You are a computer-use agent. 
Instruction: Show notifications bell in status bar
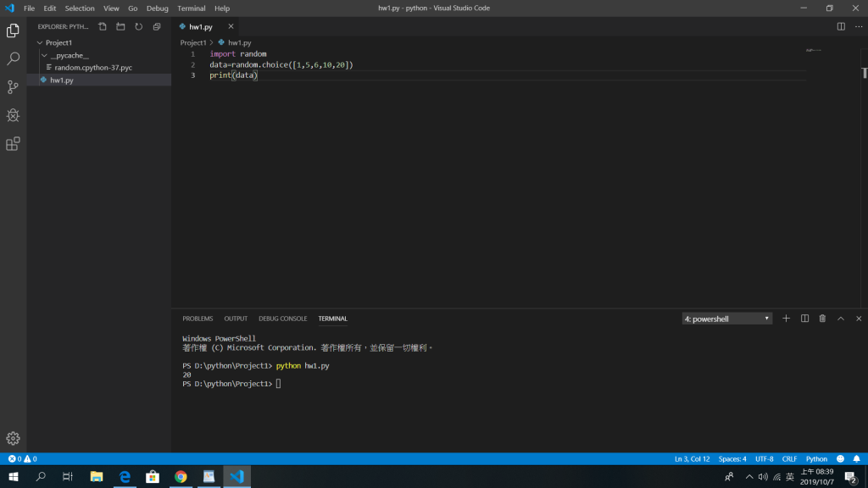tap(856, 458)
